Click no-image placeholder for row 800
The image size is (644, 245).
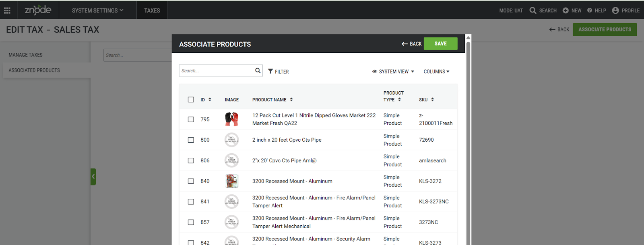[231, 140]
